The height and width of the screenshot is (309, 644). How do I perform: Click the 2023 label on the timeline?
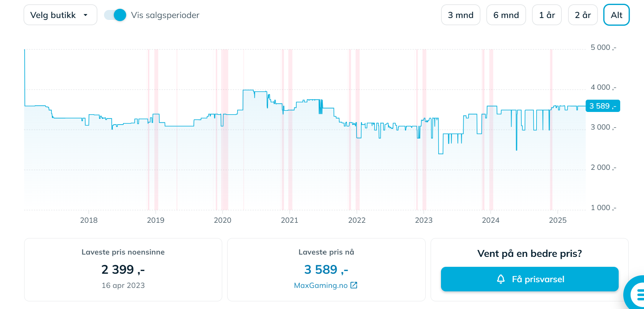424,220
